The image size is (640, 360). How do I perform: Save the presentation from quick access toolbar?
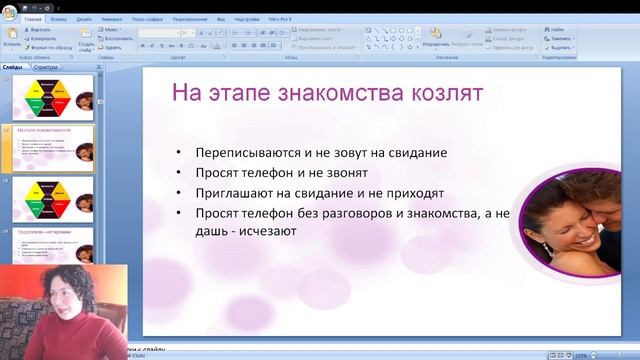25,8
